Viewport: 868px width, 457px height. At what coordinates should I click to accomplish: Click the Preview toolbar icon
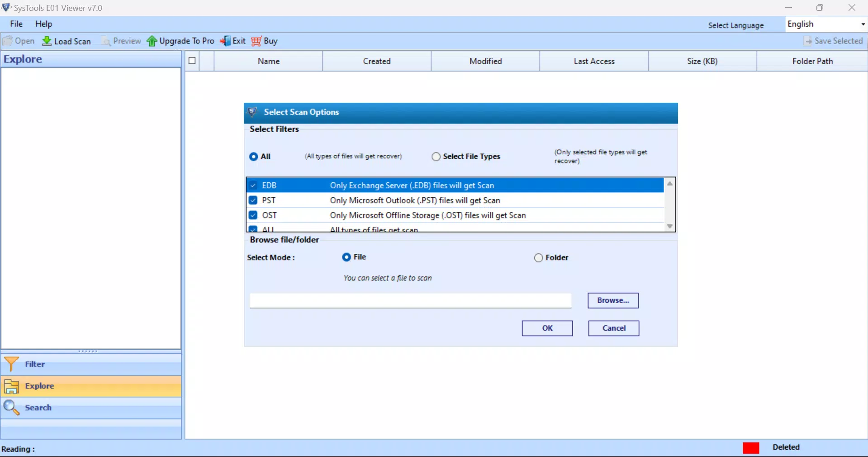tap(106, 41)
